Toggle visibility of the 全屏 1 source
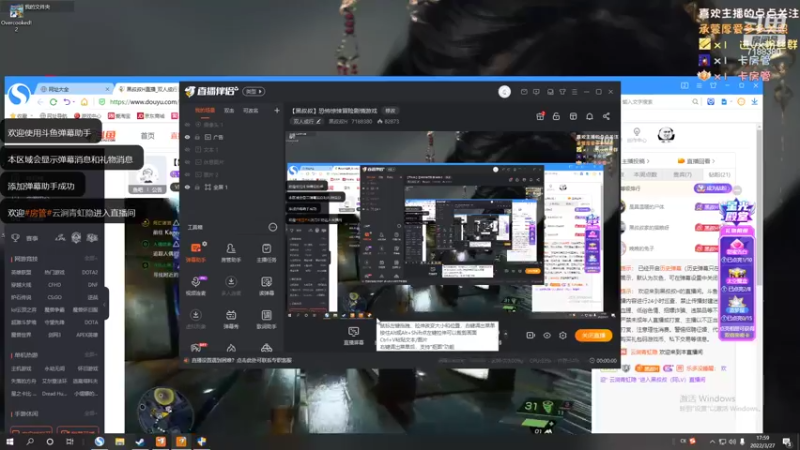The height and width of the screenshot is (450, 800). click(x=187, y=187)
